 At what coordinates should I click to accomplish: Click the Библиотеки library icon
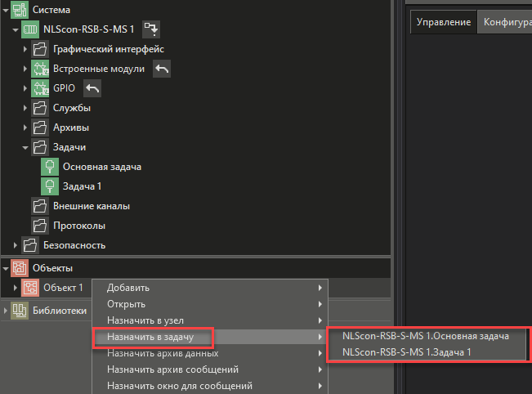pos(20,311)
